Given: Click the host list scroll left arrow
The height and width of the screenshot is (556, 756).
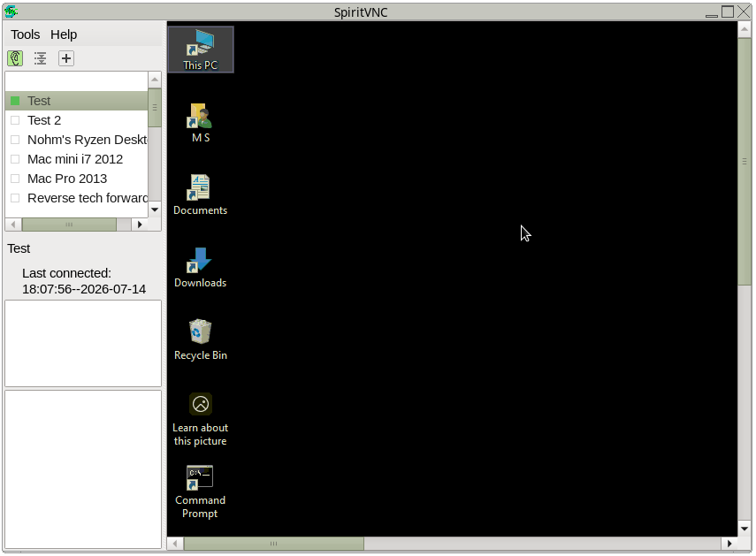Looking at the screenshot, I should coord(13,225).
